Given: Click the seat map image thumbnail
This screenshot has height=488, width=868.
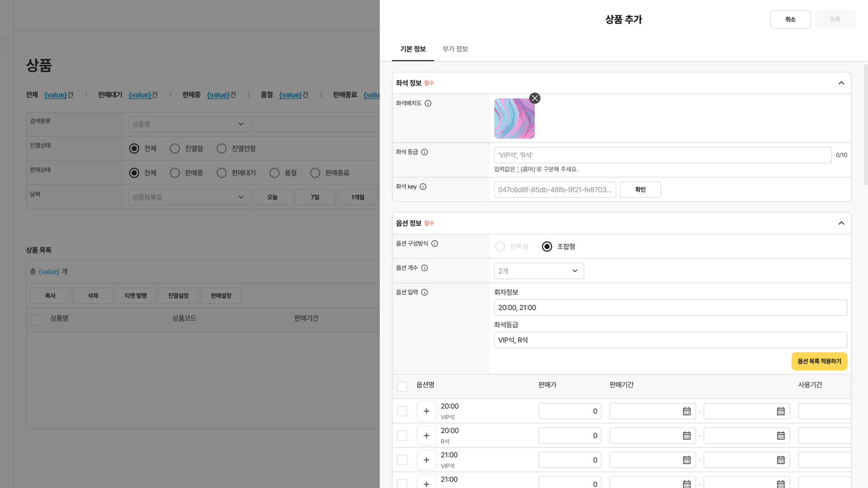Looking at the screenshot, I should tap(514, 119).
